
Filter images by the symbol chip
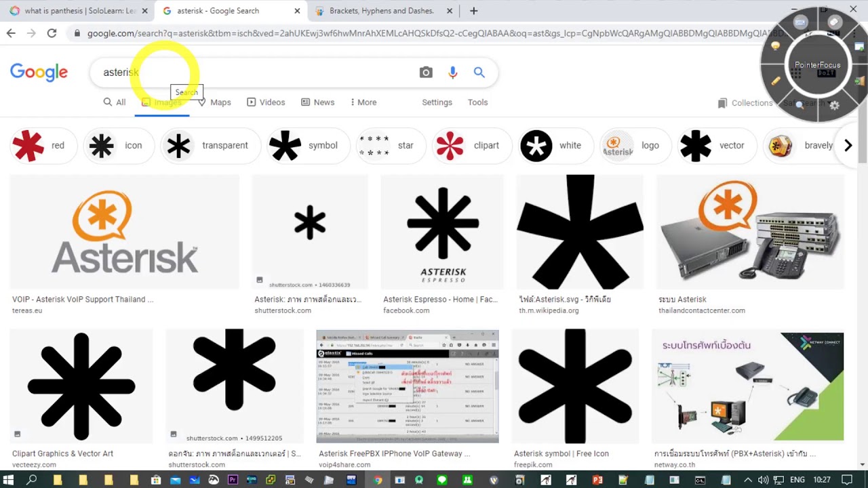[x=305, y=145]
